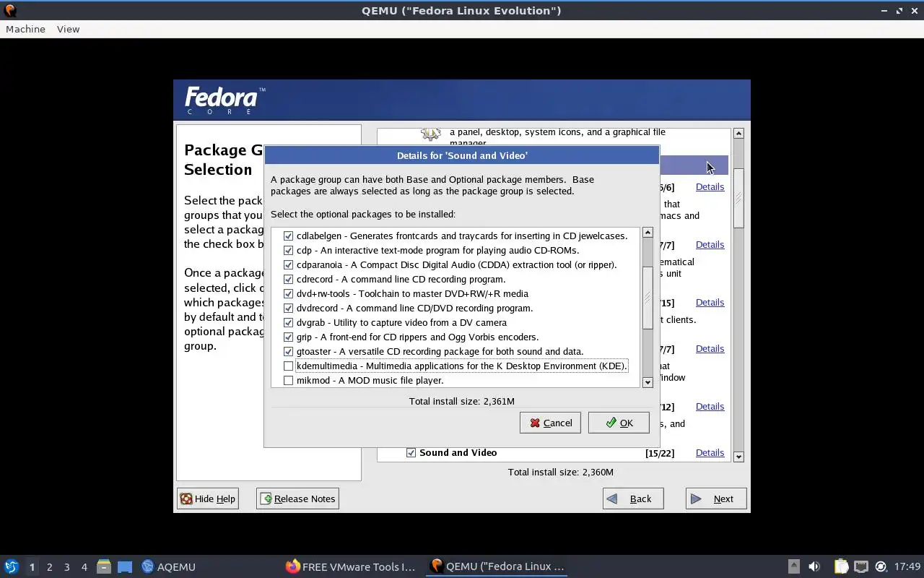Switch to workspace 4
The height and width of the screenshot is (578, 924).
[x=84, y=566]
